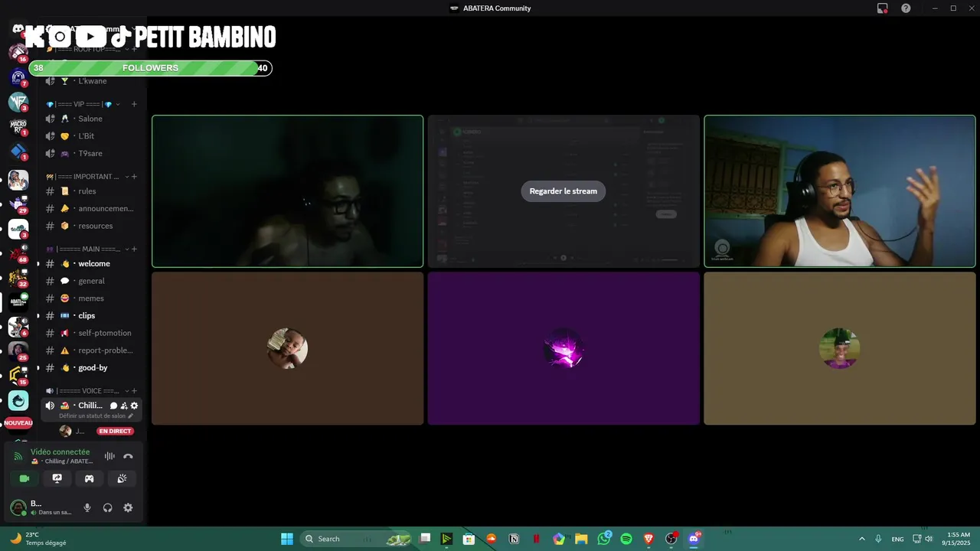Focus the webcam tile of man in headphones
The image size is (980, 551).
click(x=840, y=191)
